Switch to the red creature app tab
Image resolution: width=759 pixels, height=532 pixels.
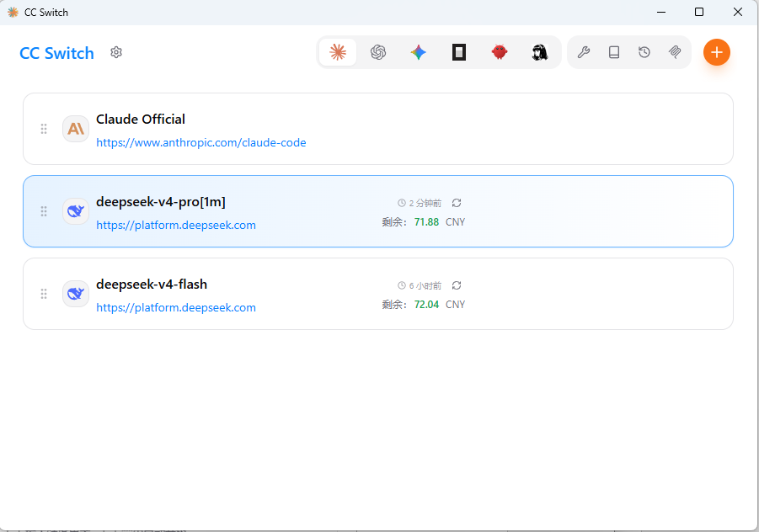pos(499,51)
